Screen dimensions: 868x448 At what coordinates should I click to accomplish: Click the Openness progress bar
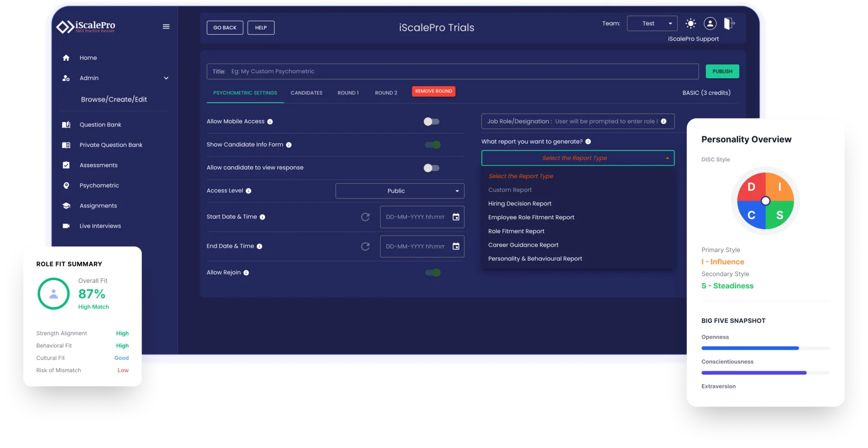pyautogui.click(x=765, y=348)
